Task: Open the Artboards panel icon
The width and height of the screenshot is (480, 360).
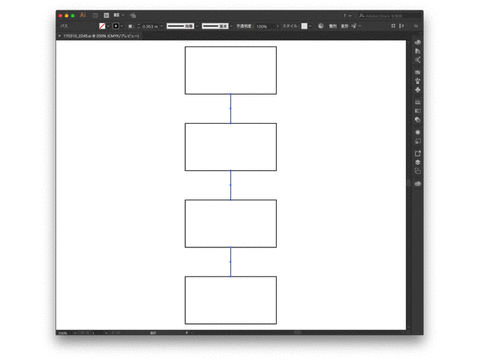Action: click(x=418, y=171)
